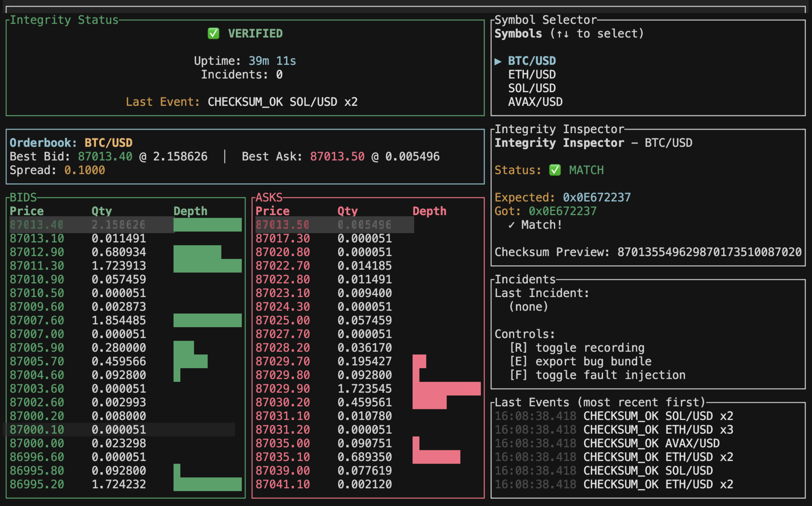Click the bid row at 87000.10
The image size is (812, 506).
[x=78, y=430]
